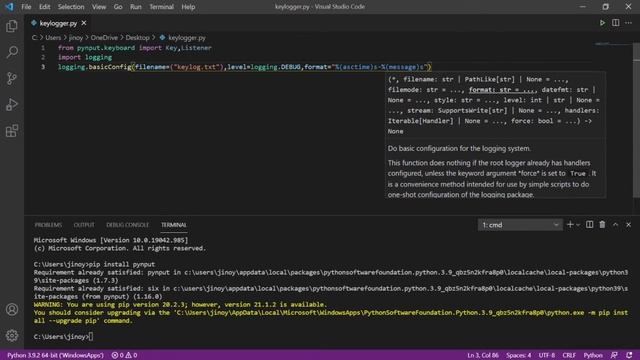Viewport: 640px width, 360px height.
Task: Create a new terminal with plus icon
Action: [570, 224]
